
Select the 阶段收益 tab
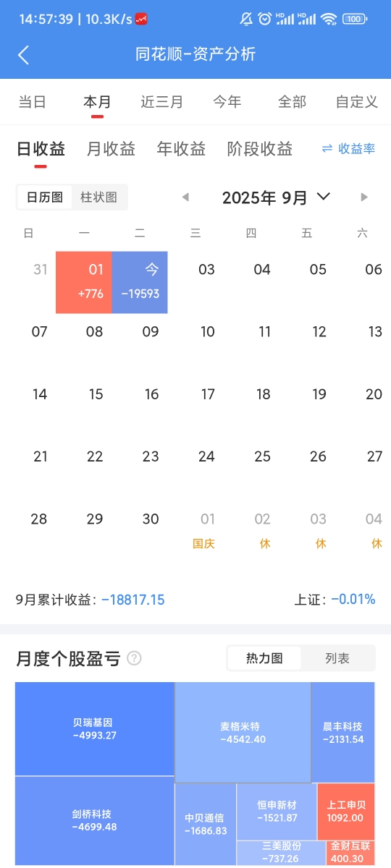click(x=260, y=149)
